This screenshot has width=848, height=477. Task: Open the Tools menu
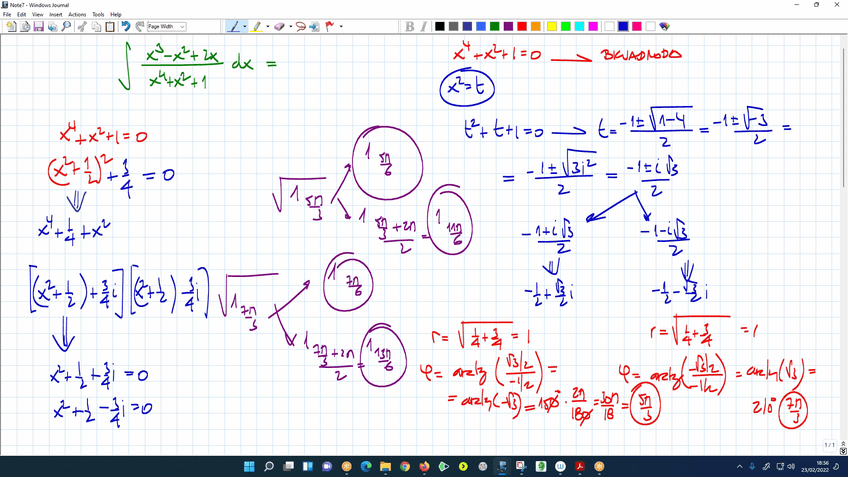98,15
